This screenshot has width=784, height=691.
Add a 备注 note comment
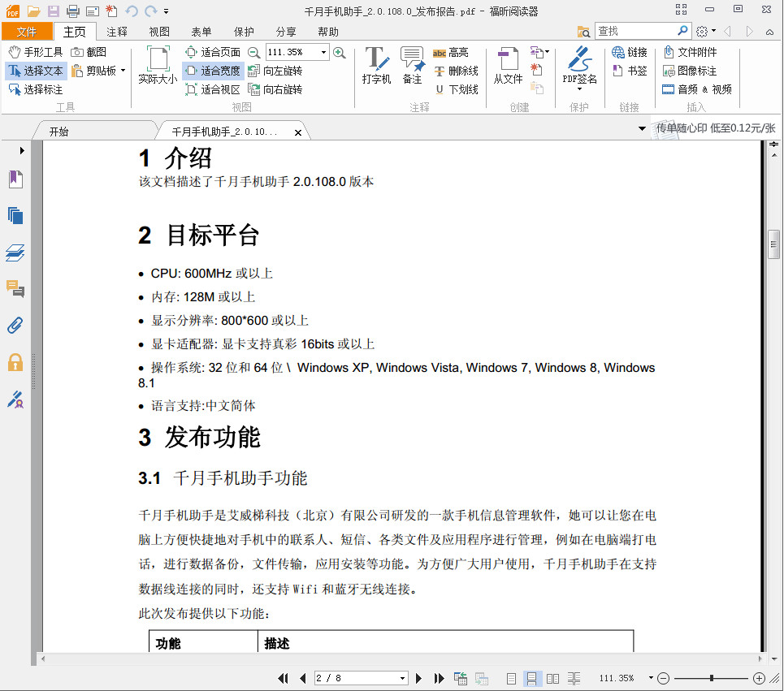click(413, 65)
